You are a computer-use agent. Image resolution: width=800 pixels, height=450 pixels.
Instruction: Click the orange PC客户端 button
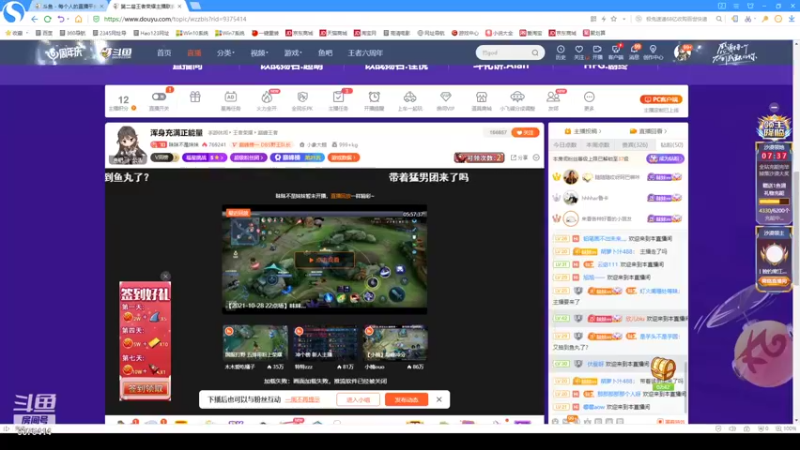click(661, 99)
